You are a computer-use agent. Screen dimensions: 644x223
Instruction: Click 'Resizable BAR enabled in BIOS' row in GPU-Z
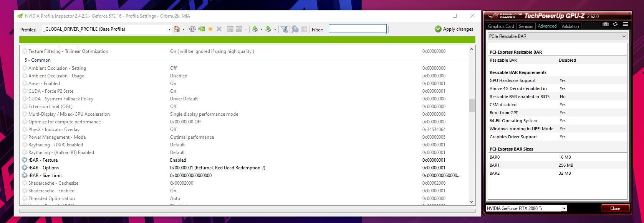pyautogui.click(x=558, y=97)
